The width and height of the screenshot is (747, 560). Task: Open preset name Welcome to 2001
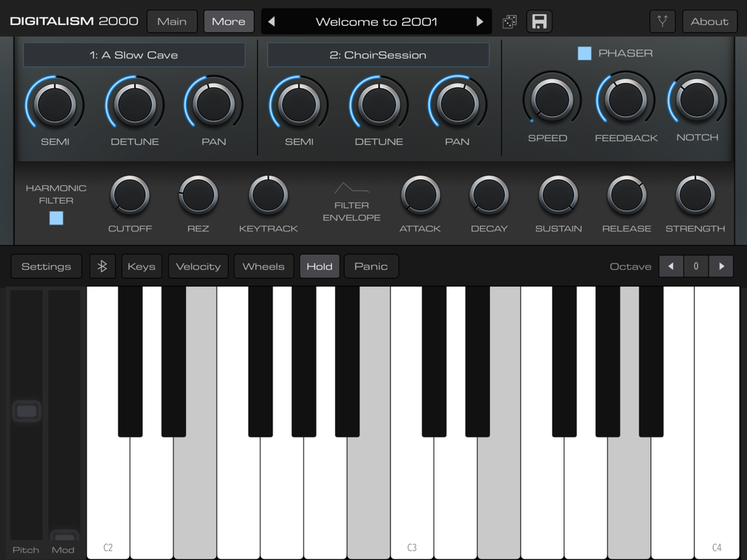click(376, 22)
